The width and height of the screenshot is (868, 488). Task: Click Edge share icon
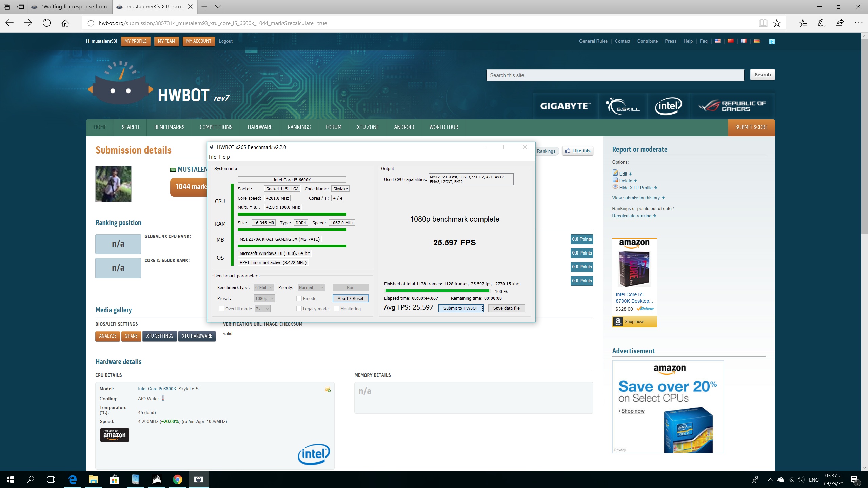point(840,23)
